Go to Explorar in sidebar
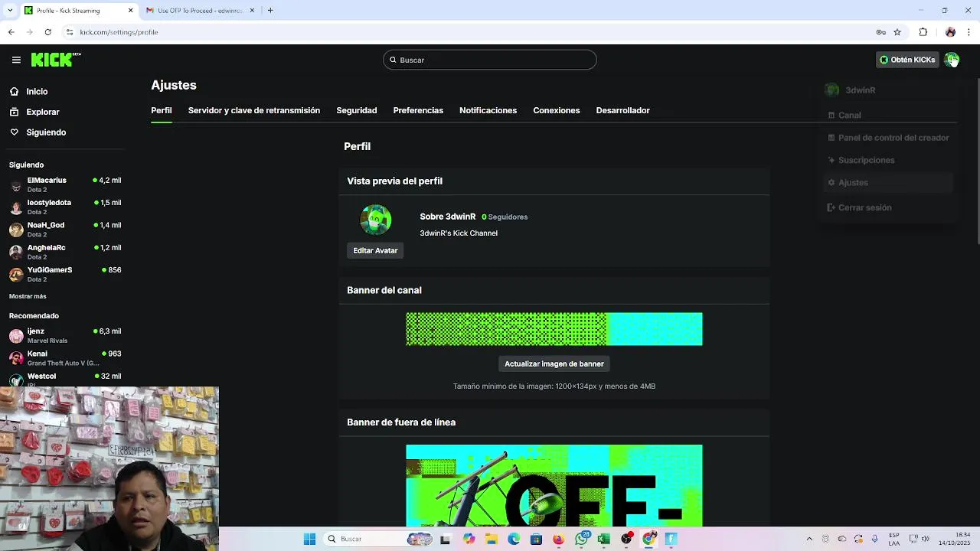The width and height of the screenshot is (980, 551). pos(43,112)
